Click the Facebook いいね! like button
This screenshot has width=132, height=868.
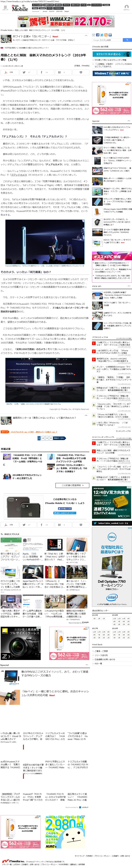(65, 508)
